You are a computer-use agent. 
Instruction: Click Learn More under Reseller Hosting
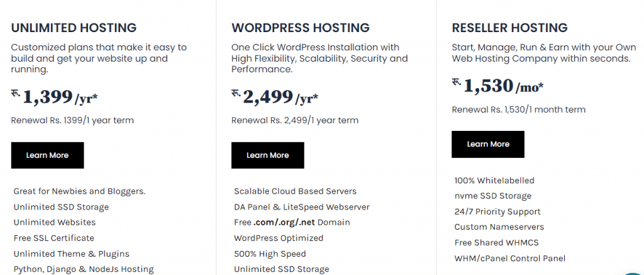point(488,144)
